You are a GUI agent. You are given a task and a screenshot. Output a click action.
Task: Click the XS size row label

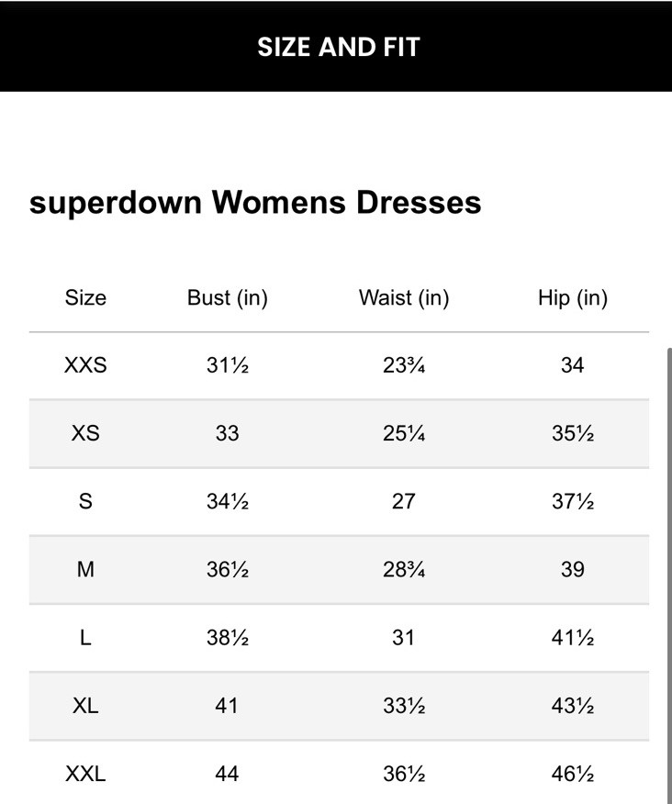85,433
